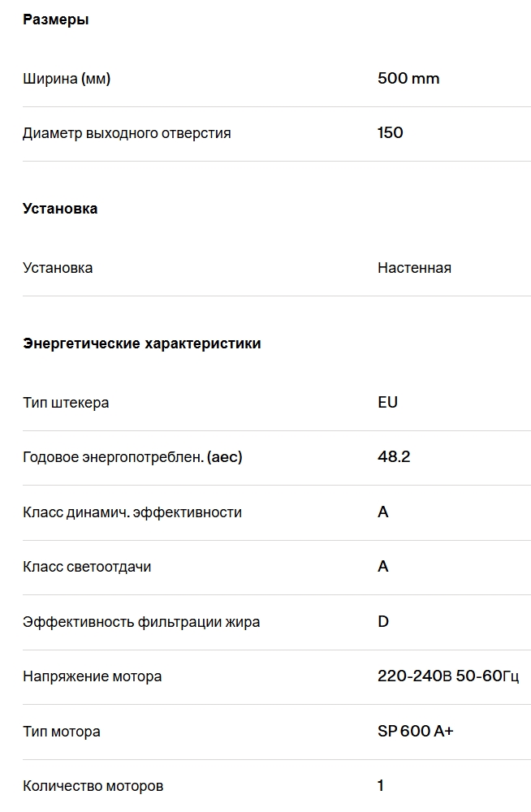Click the Класс светоотдачи row label

point(87,567)
